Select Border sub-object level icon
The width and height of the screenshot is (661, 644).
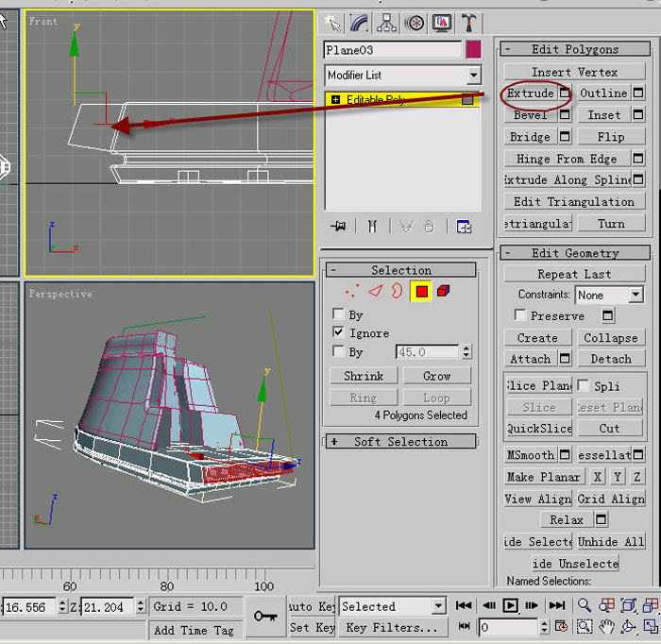click(x=398, y=291)
